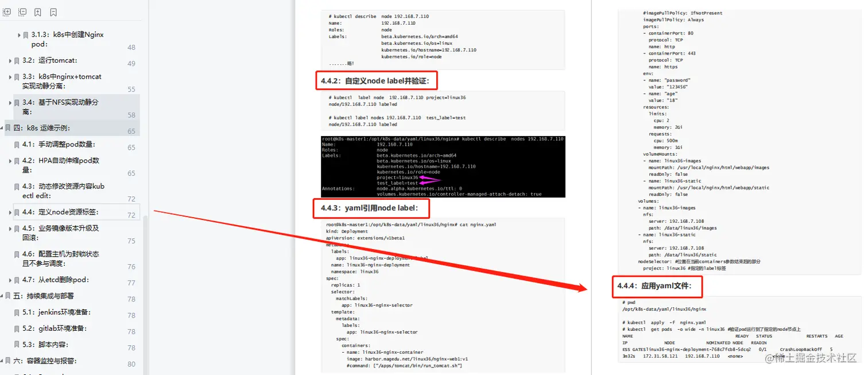Viewport: 868px width, 375px height.
Task: Click bookmark icon beside 4.6: 配置主机为封锁状态
Action: (x=17, y=254)
